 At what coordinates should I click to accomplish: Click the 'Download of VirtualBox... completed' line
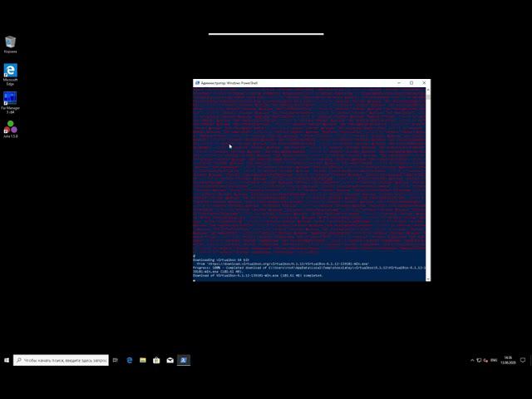click(x=258, y=275)
